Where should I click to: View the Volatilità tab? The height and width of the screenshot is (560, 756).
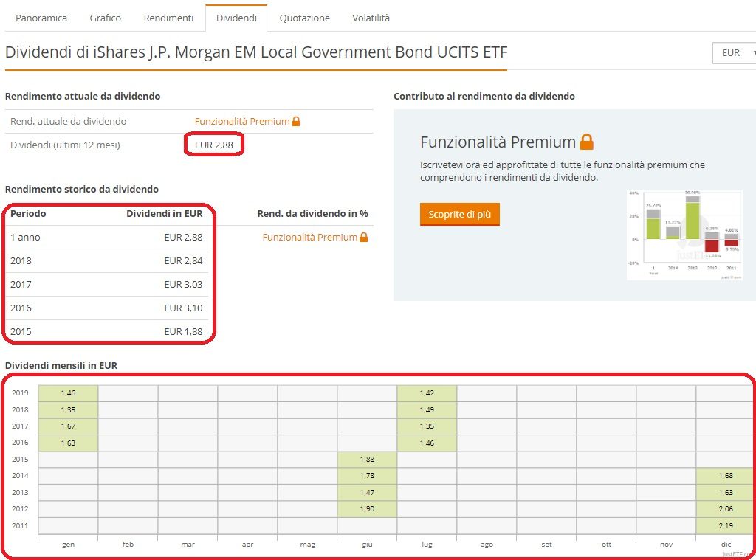(x=371, y=18)
